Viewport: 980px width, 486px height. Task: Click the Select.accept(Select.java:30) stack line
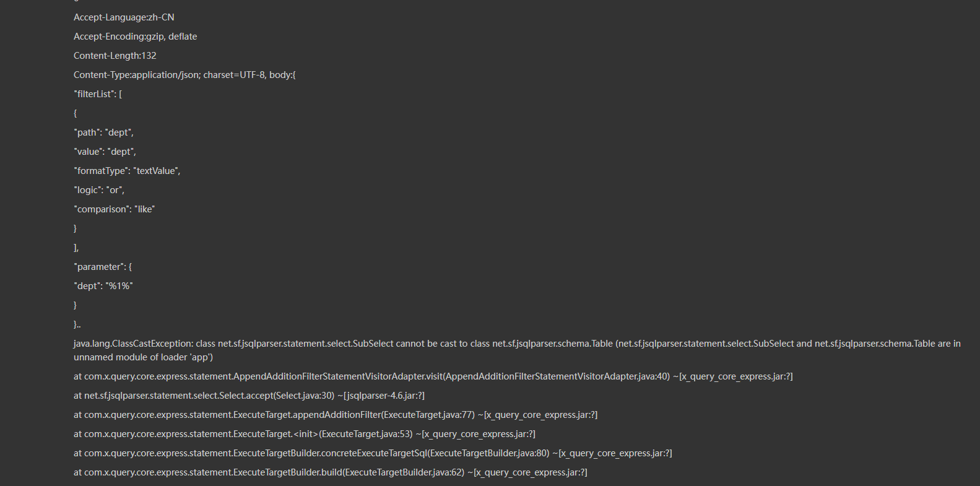click(249, 396)
